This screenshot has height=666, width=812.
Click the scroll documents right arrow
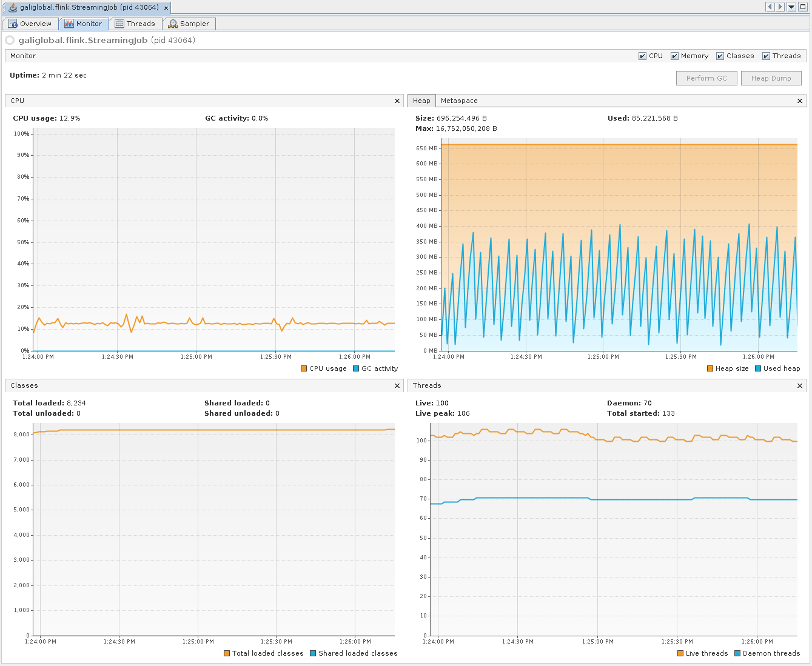click(x=780, y=7)
